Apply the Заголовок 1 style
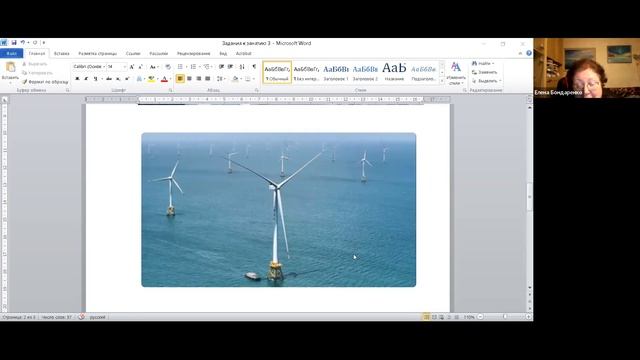Image resolution: width=640 pixels, height=360 pixels. click(336, 72)
